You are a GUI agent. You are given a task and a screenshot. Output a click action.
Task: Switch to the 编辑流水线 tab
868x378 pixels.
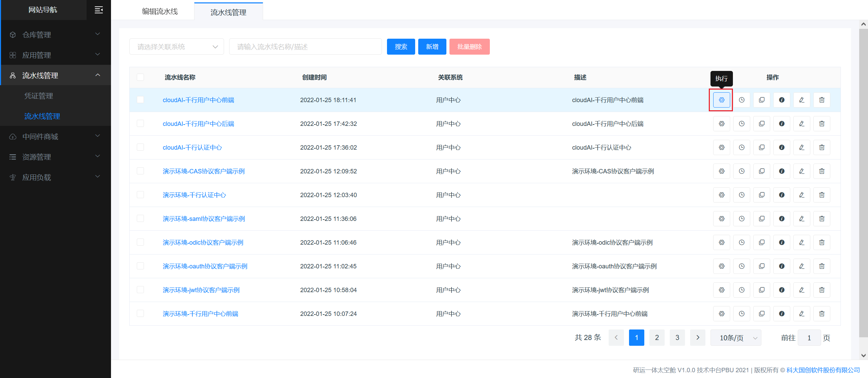(x=160, y=12)
